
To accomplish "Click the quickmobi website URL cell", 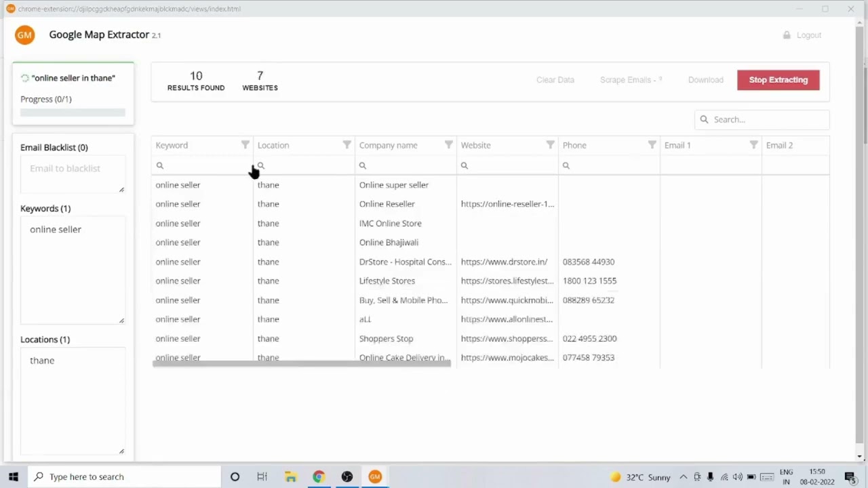I will 507,300.
